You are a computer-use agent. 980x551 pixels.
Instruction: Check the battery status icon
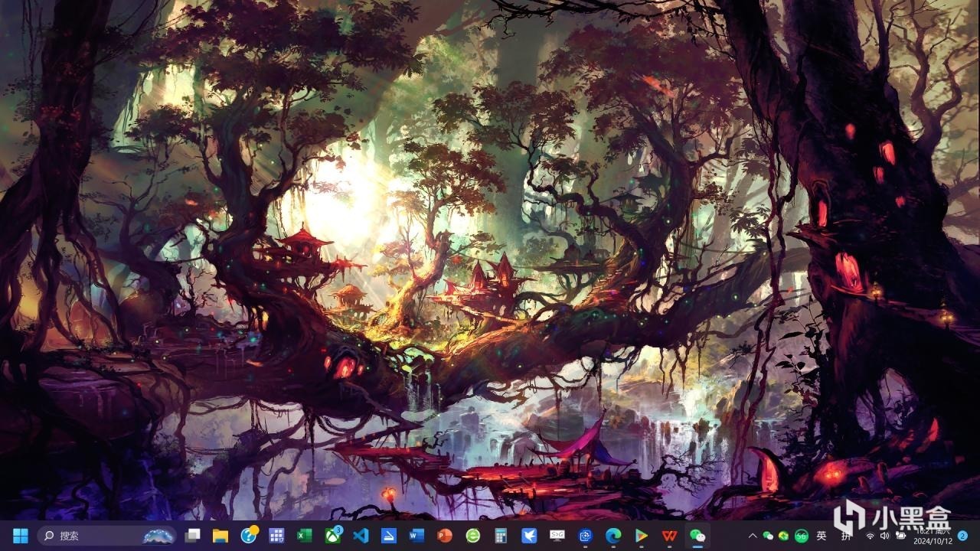click(x=901, y=536)
